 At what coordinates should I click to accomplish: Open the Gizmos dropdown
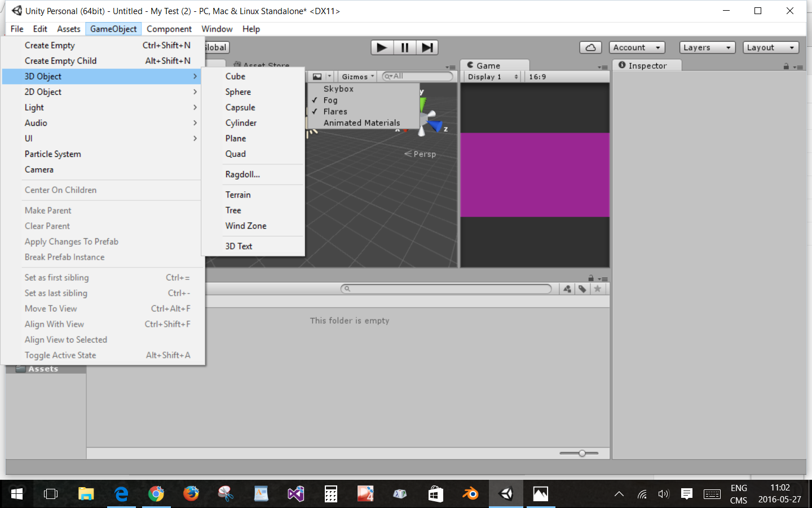[x=356, y=76]
